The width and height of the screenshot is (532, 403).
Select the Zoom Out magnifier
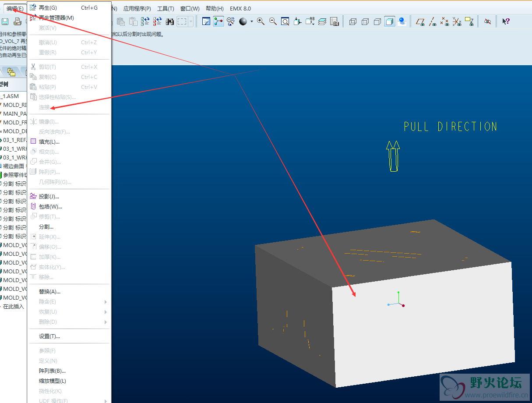[x=273, y=21]
